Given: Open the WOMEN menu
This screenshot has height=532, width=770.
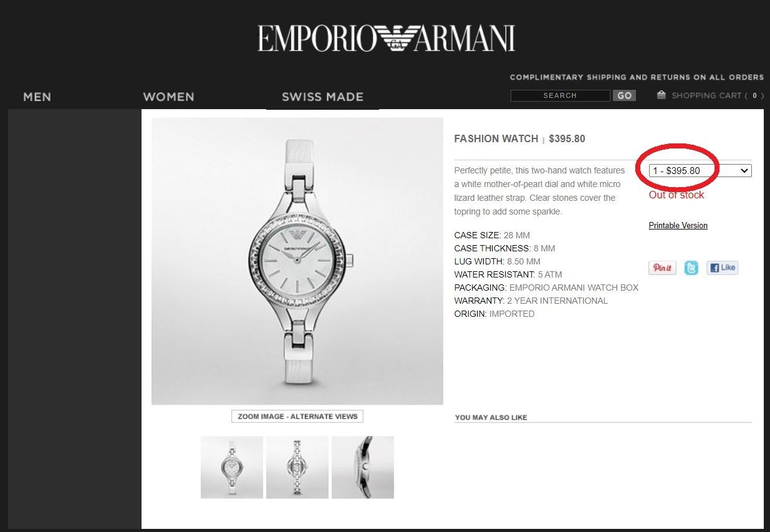Looking at the screenshot, I should [168, 97].
